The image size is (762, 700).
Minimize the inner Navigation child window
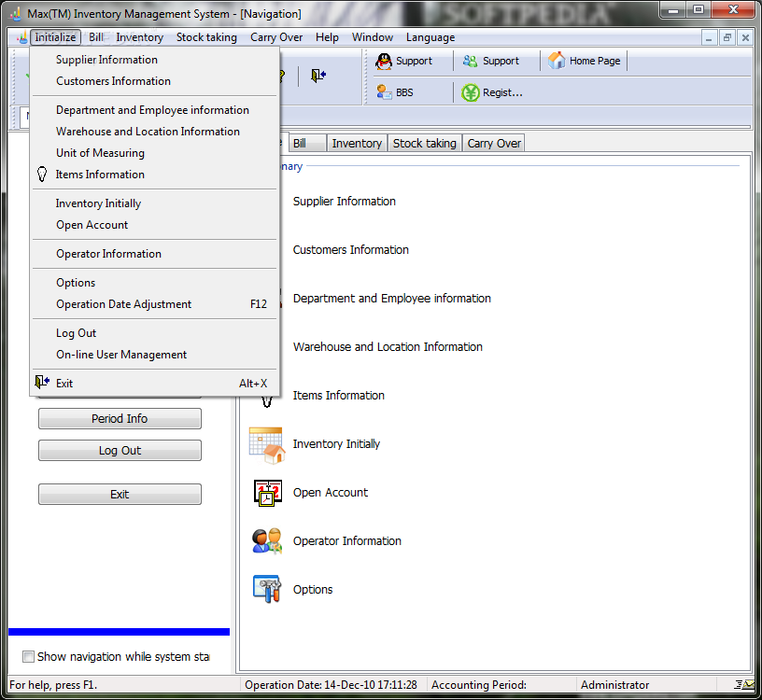tap(709, 37)
